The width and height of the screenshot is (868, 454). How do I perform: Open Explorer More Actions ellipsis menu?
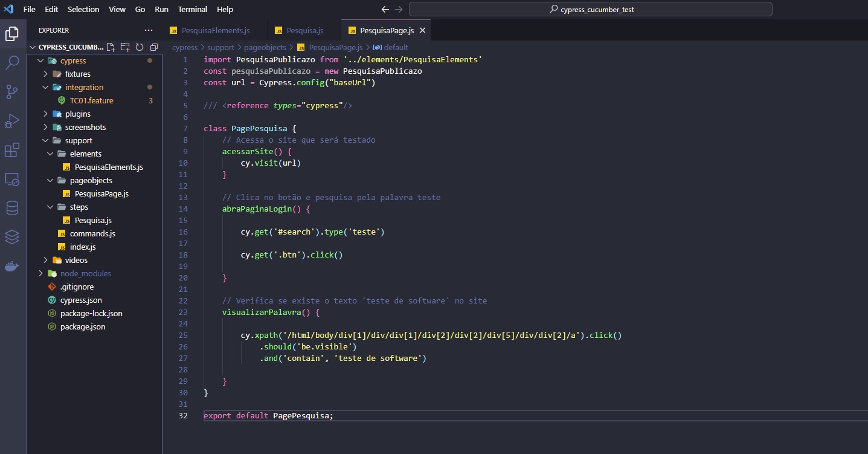click(x=148, y=30)
